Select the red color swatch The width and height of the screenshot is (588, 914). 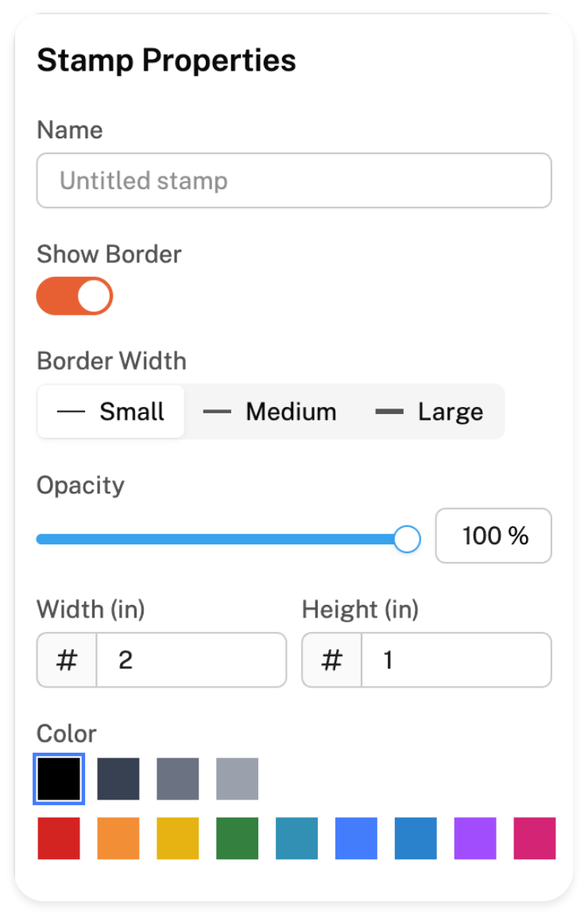[59, 838]
